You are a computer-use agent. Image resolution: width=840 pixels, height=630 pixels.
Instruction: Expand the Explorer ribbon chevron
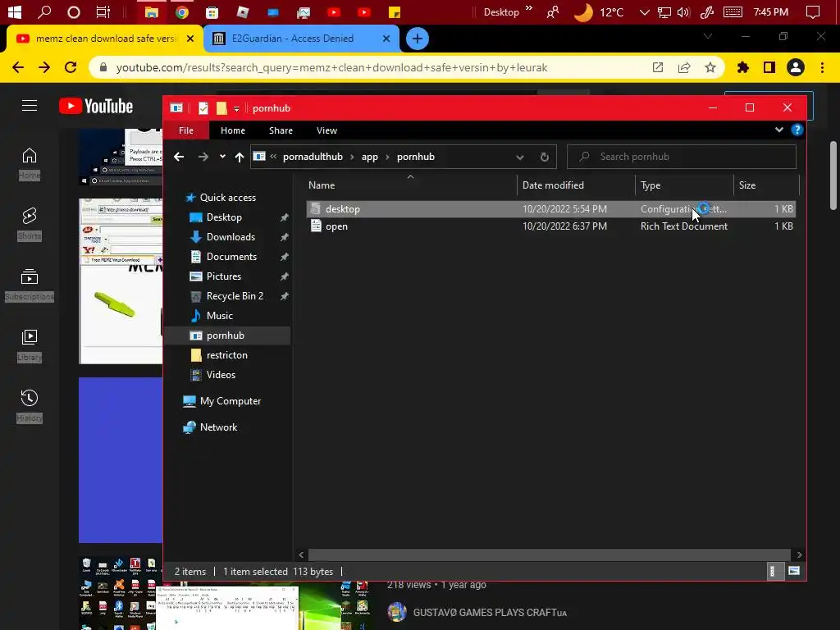click(x=779, y=130)
